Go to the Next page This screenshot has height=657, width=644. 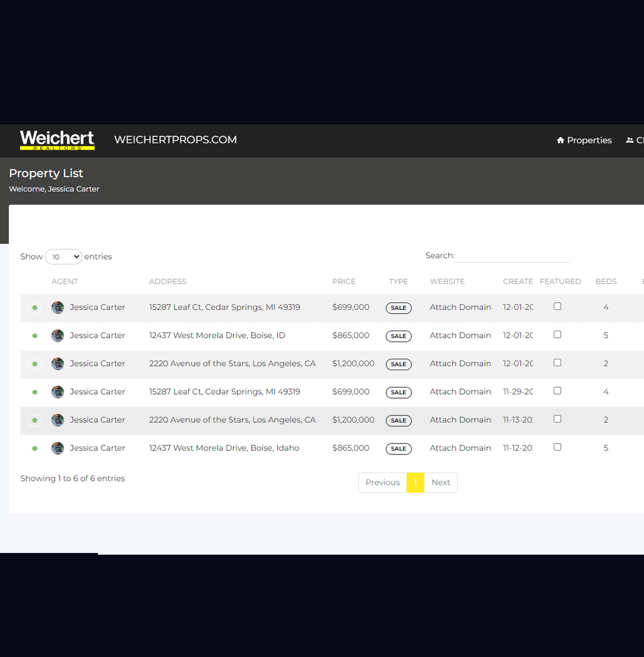[x=440, y=482]
